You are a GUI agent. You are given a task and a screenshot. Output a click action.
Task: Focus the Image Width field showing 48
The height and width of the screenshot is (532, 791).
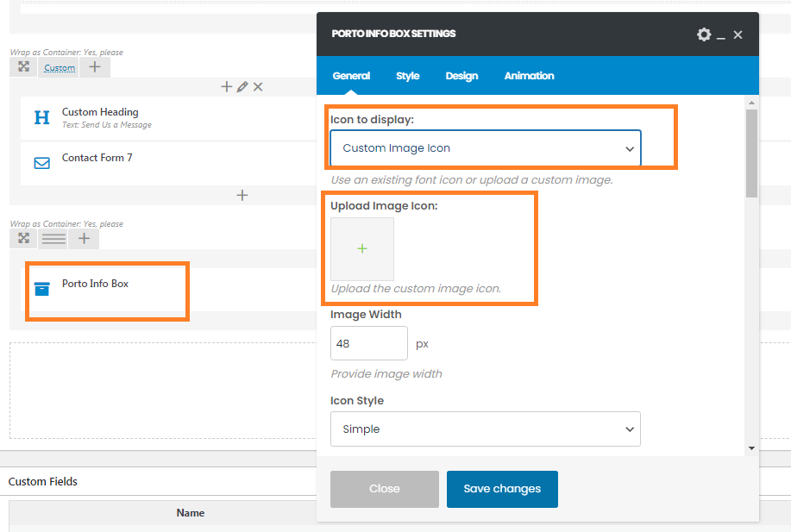coord(369,343)
